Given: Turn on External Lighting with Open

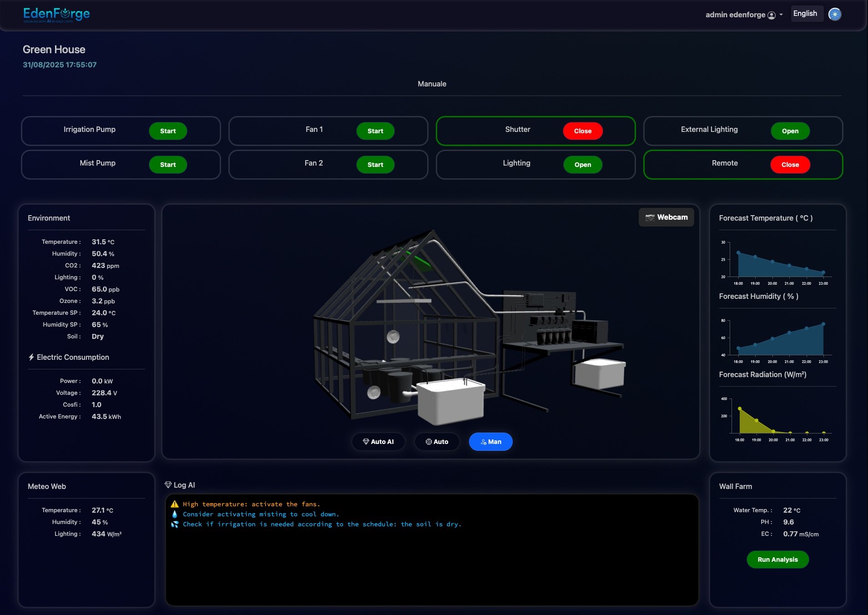Looking at the screenshot, I should pyautogui.click(x=790, y=131).
